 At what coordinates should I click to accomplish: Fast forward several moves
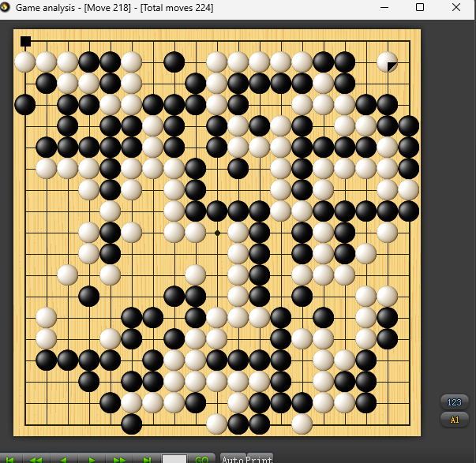tap(119, 458)
